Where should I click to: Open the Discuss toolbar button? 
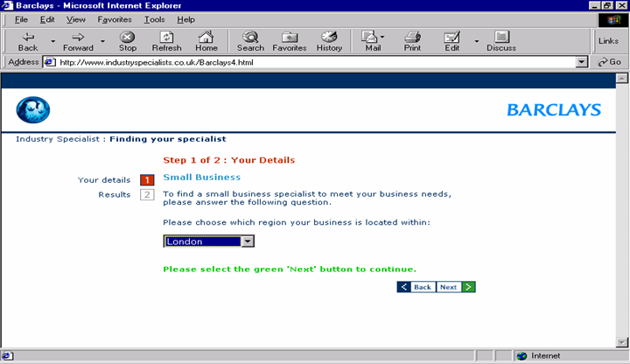(501, 41)
